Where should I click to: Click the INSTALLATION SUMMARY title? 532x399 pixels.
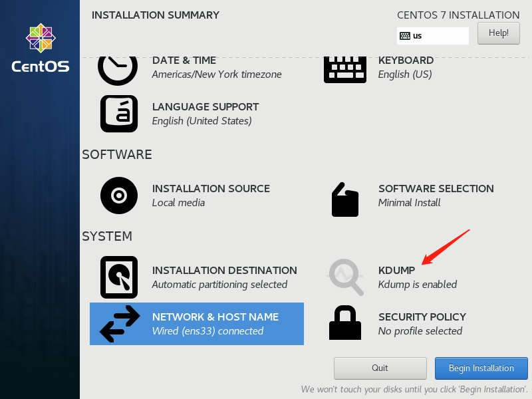156,15
